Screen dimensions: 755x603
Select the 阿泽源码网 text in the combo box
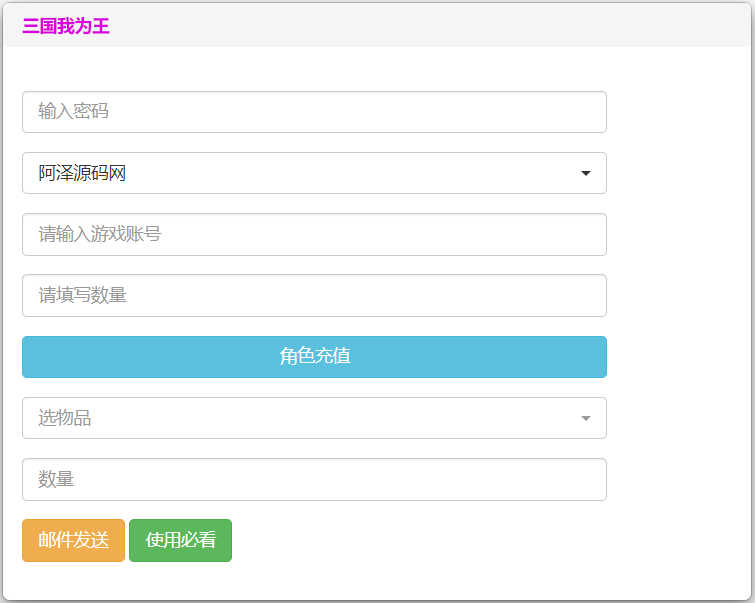tap(83, 174)
